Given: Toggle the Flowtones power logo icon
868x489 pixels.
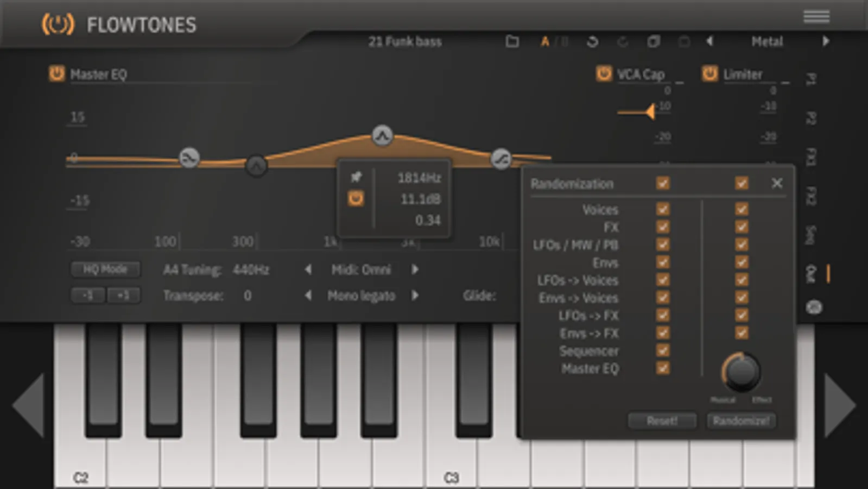Looking at the screenshot, I should 58,24.
